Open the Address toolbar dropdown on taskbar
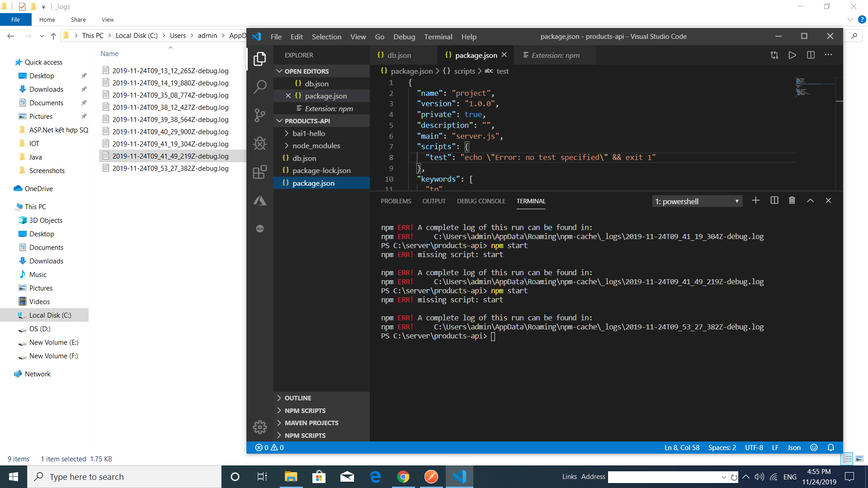The image size is (868, 488). tap(724, 477)
